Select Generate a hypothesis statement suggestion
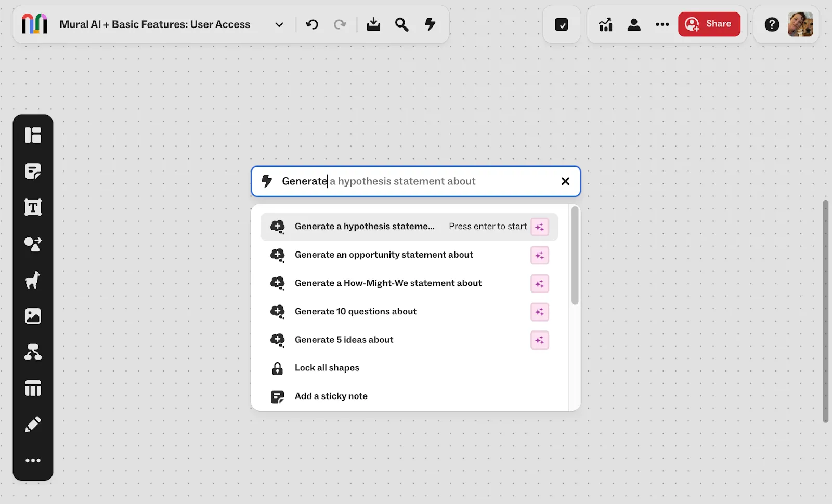 coord(409,227)
